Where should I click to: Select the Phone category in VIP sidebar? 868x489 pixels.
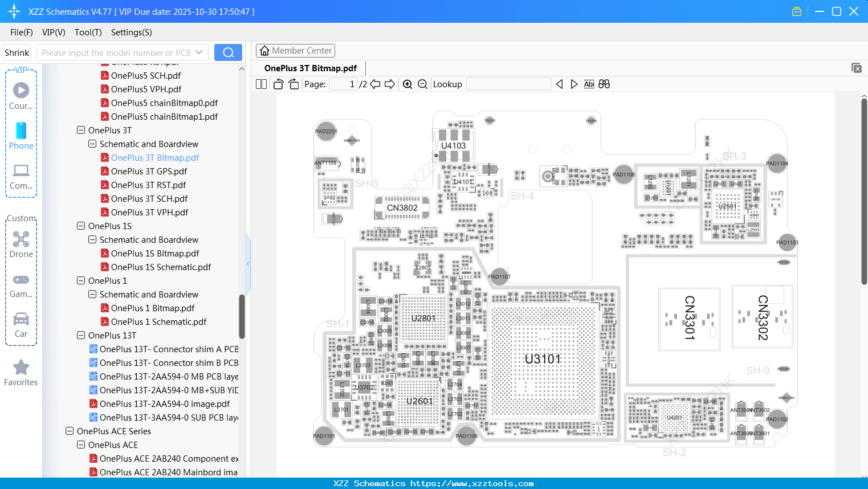tap(21, 137)
